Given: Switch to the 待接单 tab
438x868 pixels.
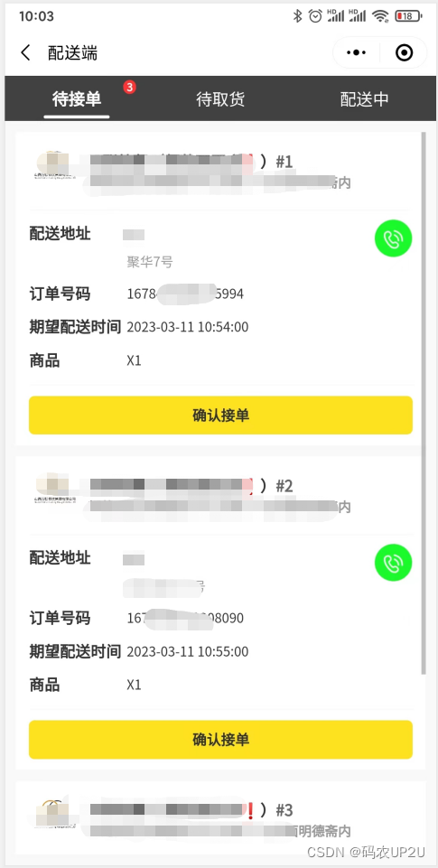Looking at the screenshot, I should (x=77, y=99).
